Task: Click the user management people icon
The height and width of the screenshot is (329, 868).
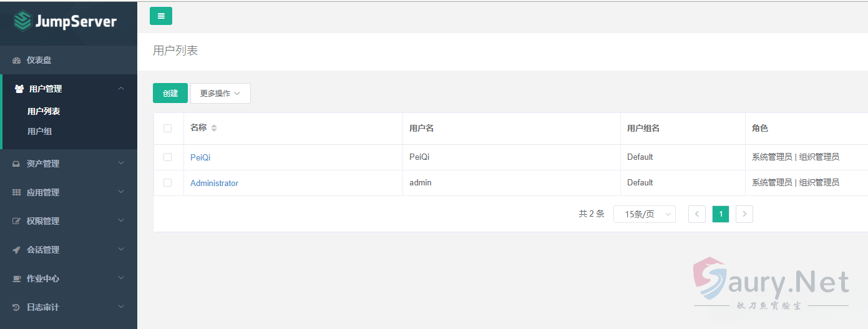Action: (19, 89)
